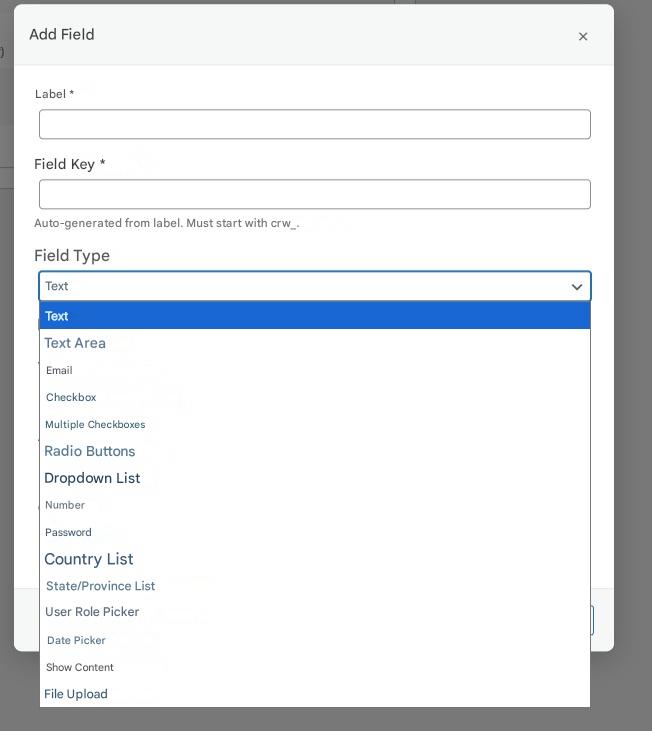The height and width of the screenshot is (731, 652).
Task: Click the Field Type combo box
Action: [300, 287]
